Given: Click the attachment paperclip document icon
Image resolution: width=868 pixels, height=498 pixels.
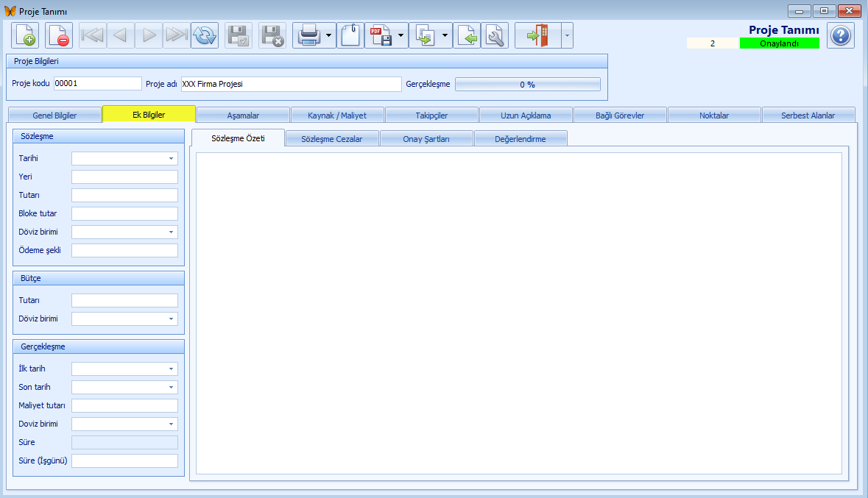Looking at the screenshot, I should (350, 35).
